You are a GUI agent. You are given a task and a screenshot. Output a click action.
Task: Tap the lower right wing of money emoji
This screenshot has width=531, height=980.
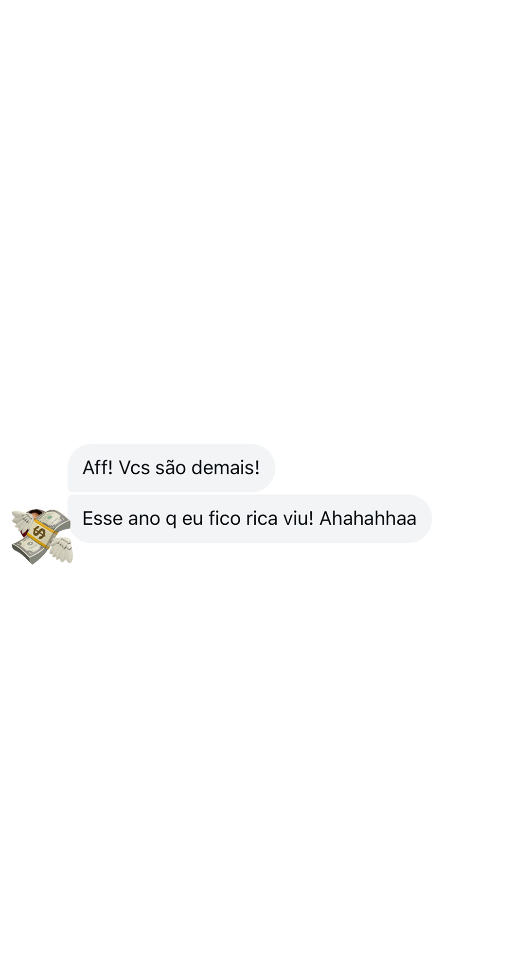click(62, 550)
